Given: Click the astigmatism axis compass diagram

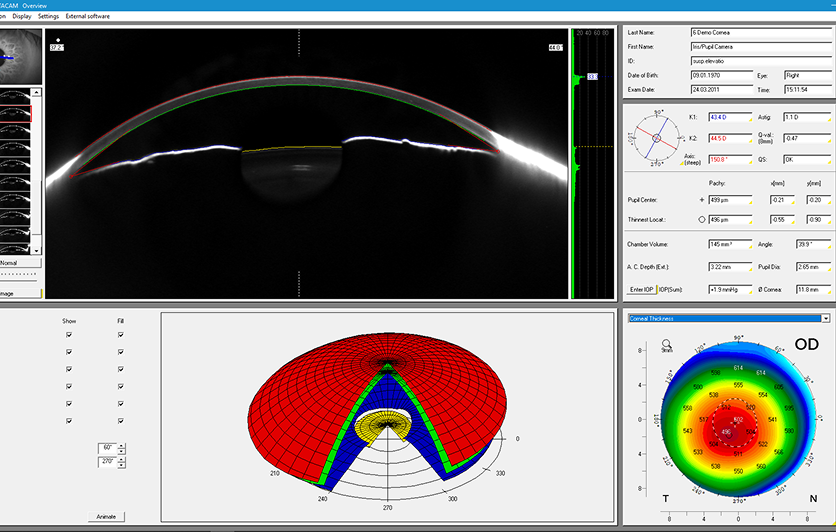Looking at the screenshot, I should point(656,138).
